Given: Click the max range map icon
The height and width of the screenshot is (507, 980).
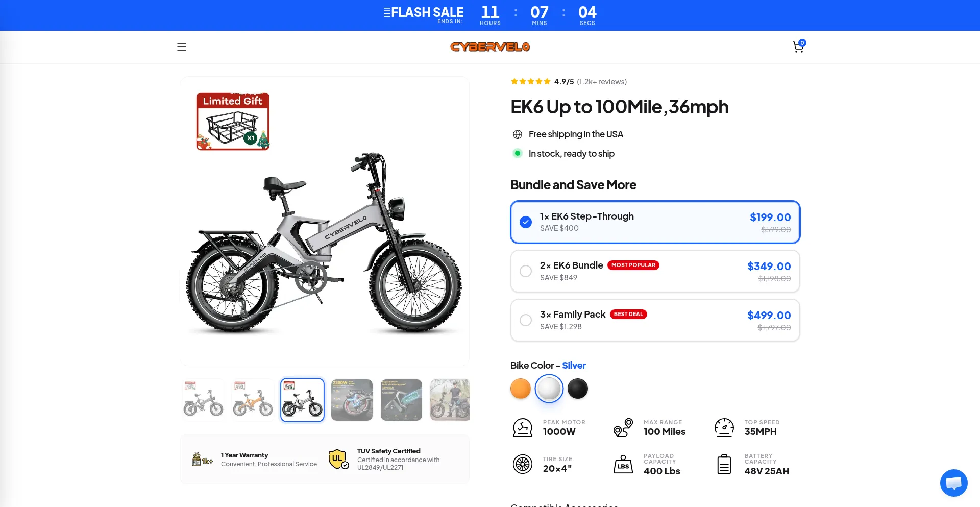Looking at the screenshot, I should coord(623,427).
